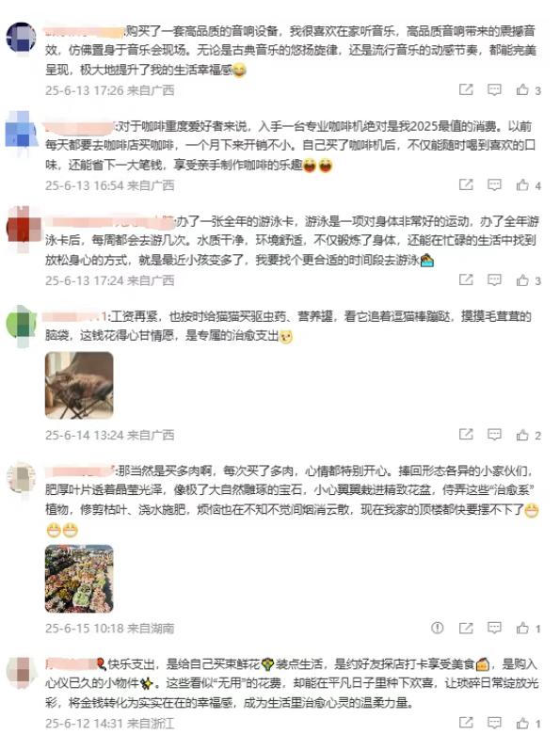Open the first commenter's blue avatar
Image resolution: width=560 pixels, height=750 pixels.
pyautogui.click(x=21, y=38)
